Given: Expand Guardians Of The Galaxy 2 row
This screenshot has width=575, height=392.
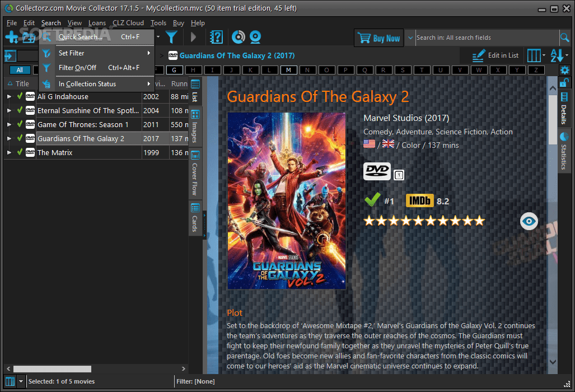Looking at the screenshot, I should click(9, 138).
